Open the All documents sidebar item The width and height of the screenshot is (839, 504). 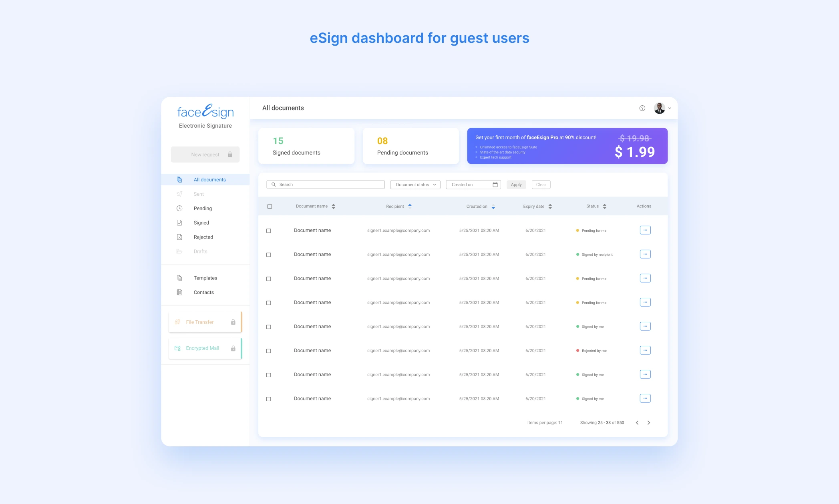click(x=205, y=180)
